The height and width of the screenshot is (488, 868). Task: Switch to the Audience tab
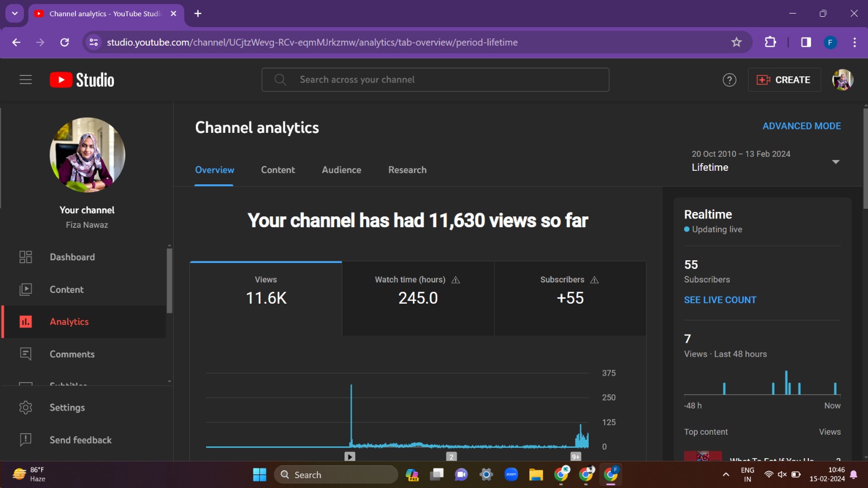click(x=341, y=170)
